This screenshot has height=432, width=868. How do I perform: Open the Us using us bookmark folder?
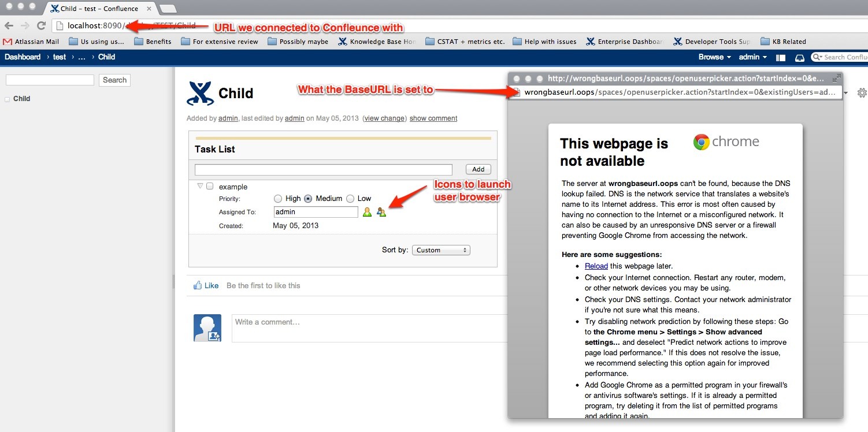pyautogui.click(x=97, y=42)
